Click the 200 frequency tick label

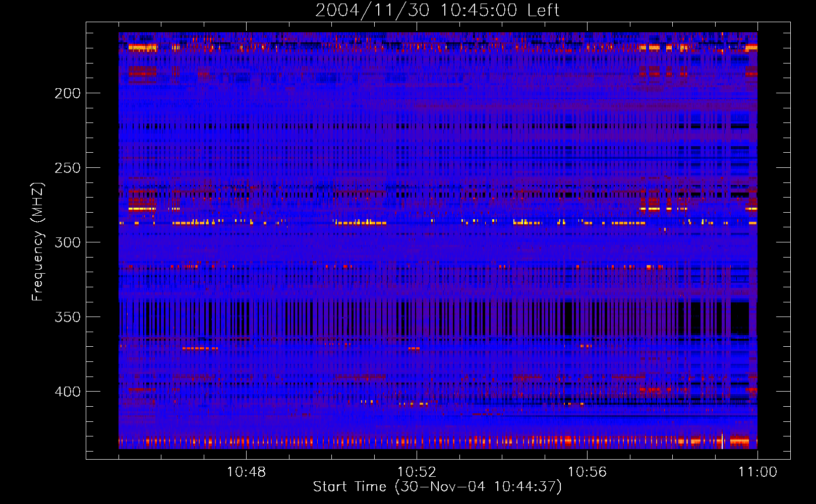pyautogui.click(x=68, y=93)
